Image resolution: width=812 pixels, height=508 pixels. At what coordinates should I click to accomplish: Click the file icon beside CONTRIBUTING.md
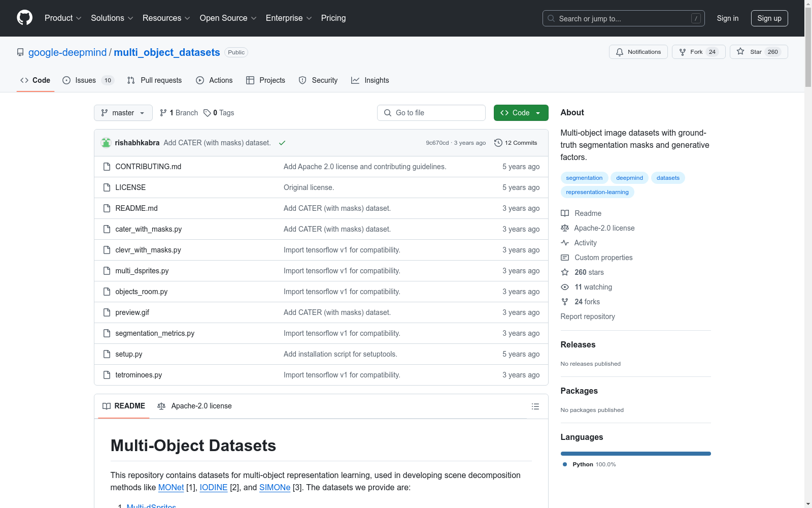coord(107,167)
